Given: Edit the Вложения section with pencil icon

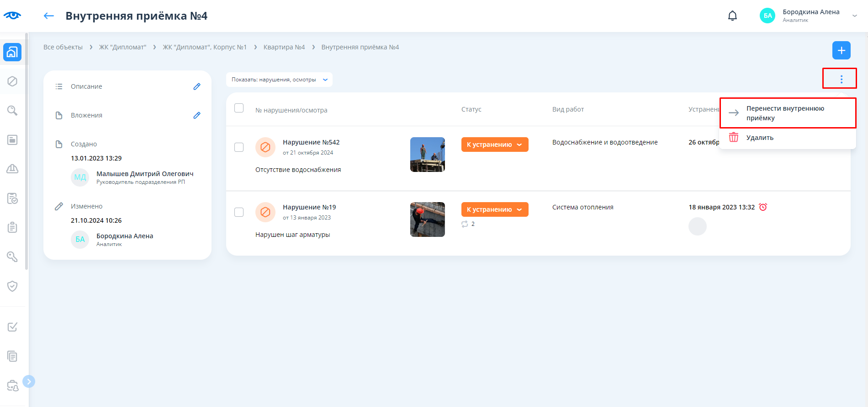Looking at the screenshot, I should coord(197,115).
